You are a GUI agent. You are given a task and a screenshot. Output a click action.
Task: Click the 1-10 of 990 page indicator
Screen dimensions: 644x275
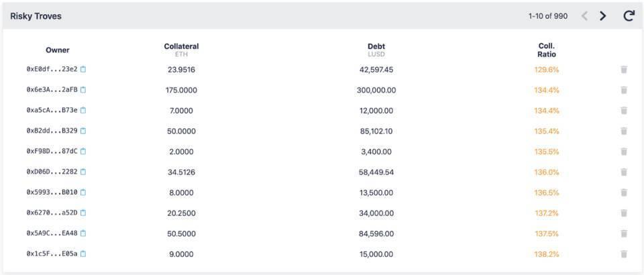(547, 15)
